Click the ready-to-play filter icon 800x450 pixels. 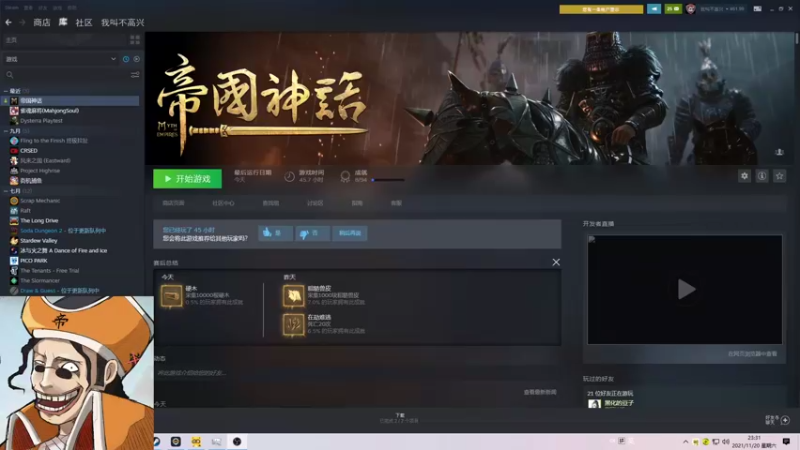coord(137,59)
